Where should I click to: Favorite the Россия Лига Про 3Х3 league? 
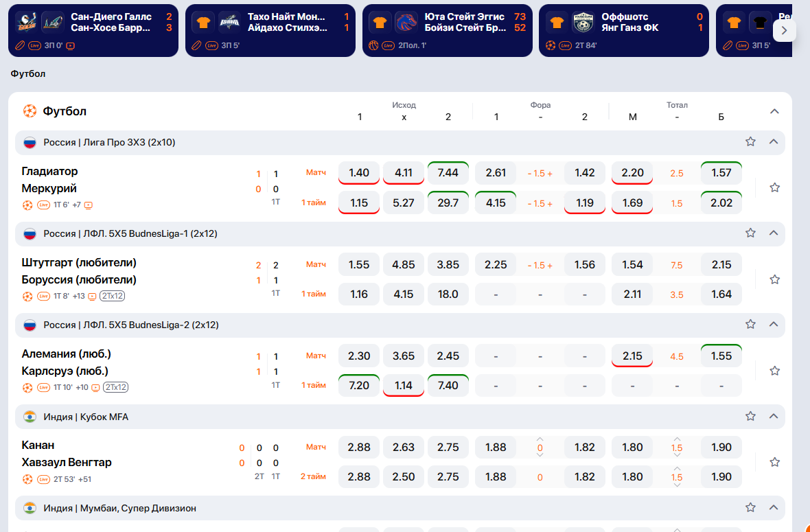(x=750, y=141)
